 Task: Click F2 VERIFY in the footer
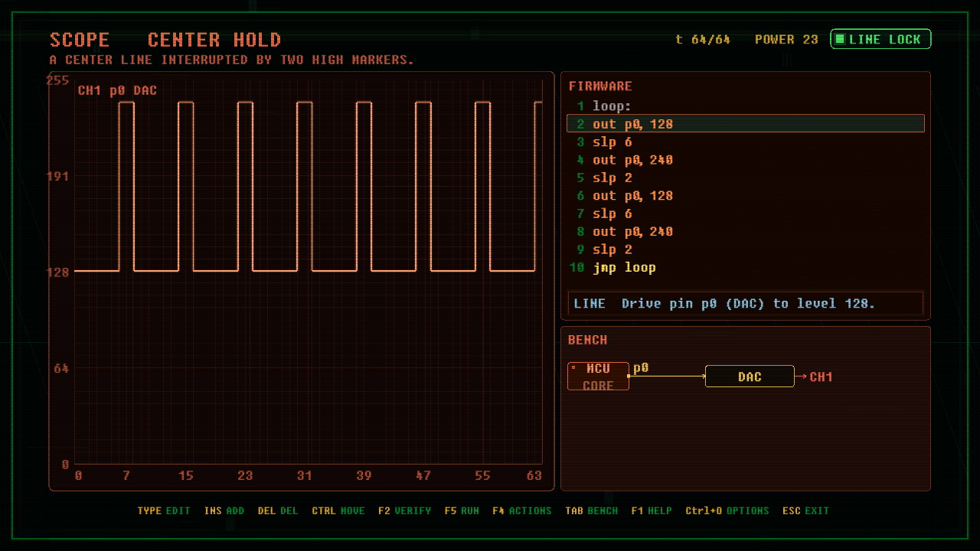coord(404,510)
